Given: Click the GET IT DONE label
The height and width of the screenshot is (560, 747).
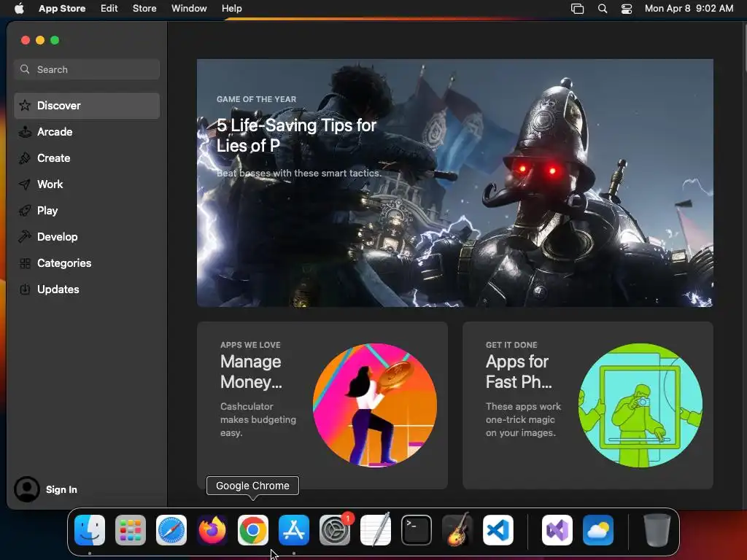Looking at the screenshot, I should click(x=511, y=345).
